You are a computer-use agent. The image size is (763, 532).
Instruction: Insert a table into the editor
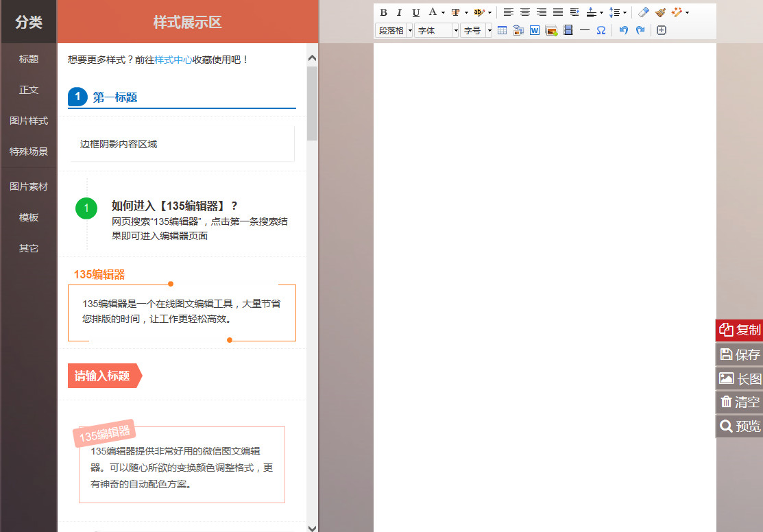(x=502, y=30)
